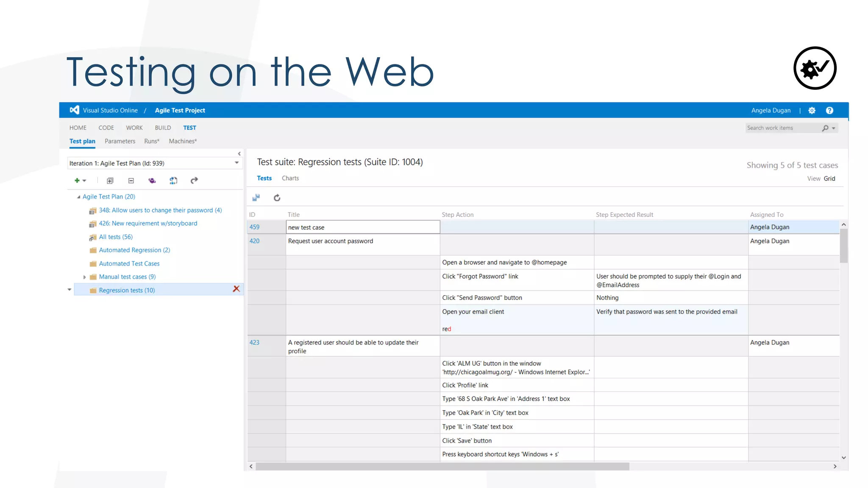
Task: Collapse the Agile Test Plan tree node
Action: 78,197
